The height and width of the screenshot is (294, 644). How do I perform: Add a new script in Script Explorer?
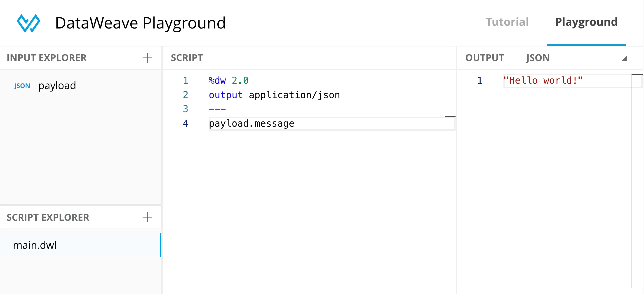[147, 217]
